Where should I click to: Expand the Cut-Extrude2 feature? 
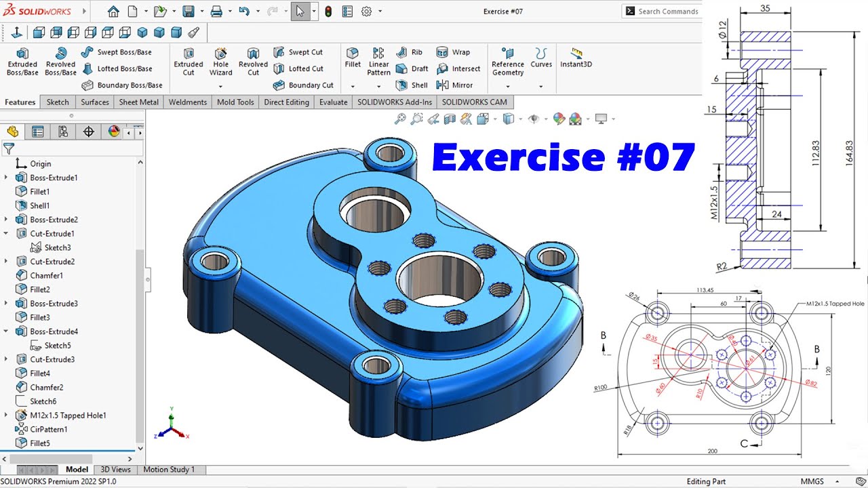pyautogui.click(x=6, y=262)
